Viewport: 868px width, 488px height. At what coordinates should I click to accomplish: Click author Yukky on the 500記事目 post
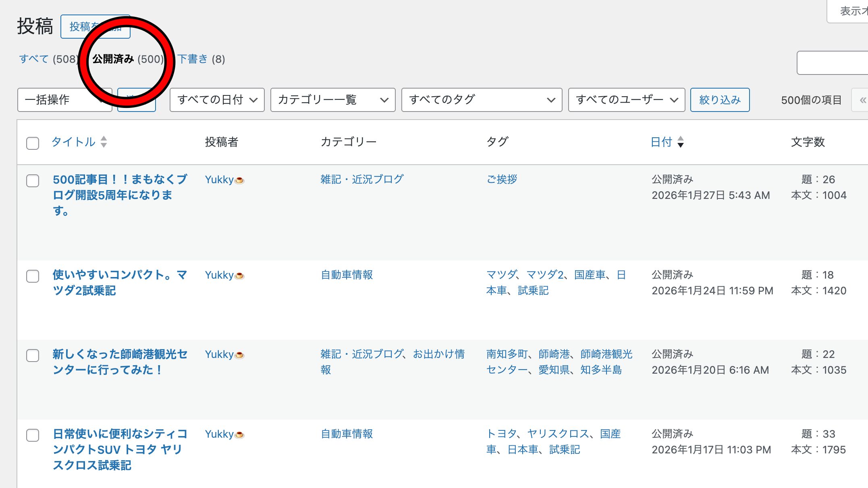tap(219, 180)
